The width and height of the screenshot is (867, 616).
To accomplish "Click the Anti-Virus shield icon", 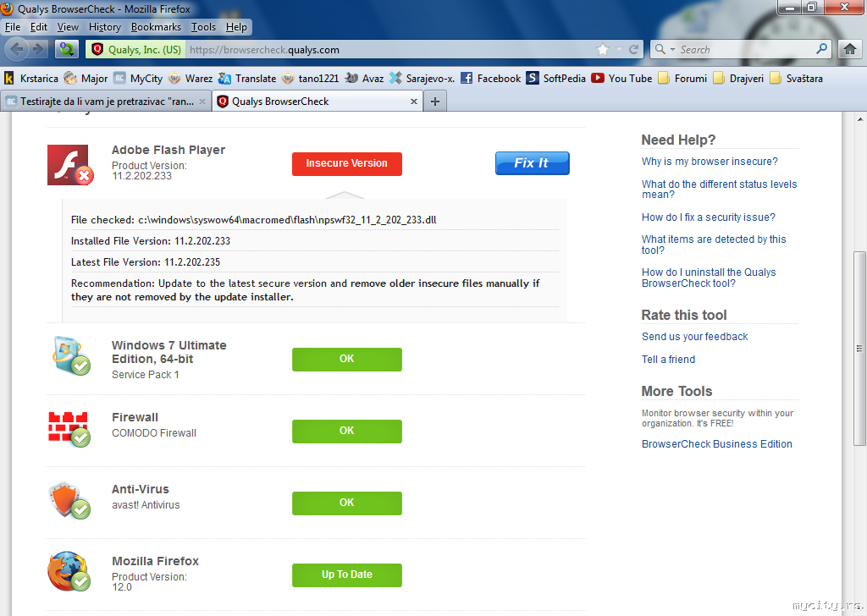I will [69, 500].
